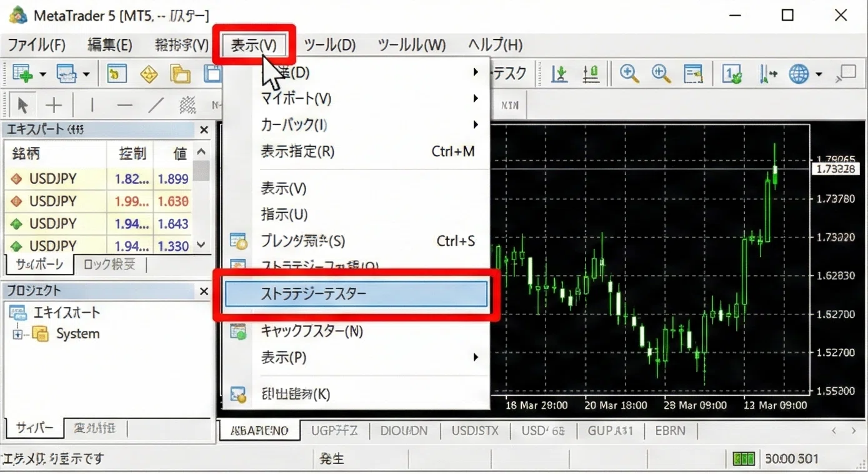Click the diamond-shaped toolbar icon
Screen dimensions: 868x474
click(149, 74)
